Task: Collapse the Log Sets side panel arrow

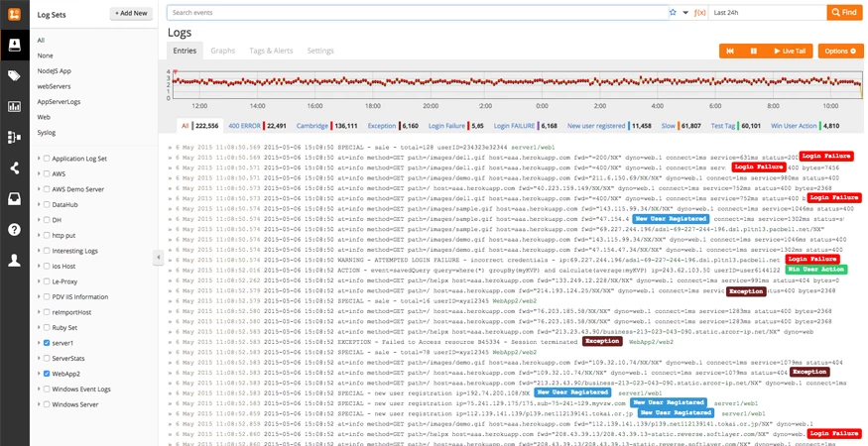Action: (159, 258)
